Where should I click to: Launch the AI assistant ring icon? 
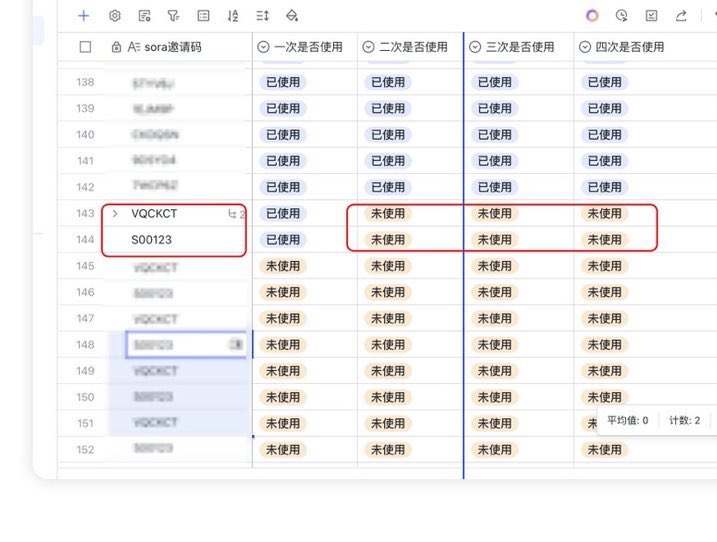(592, 16)
